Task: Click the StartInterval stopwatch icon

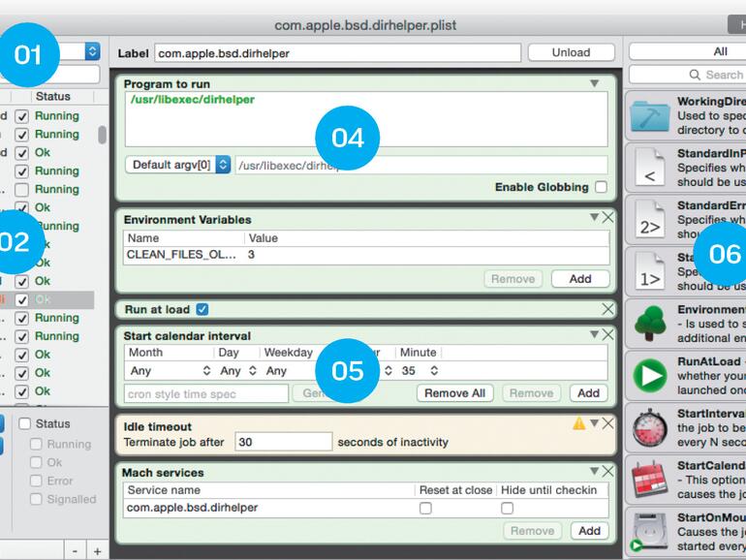Action: pos(649,427)
